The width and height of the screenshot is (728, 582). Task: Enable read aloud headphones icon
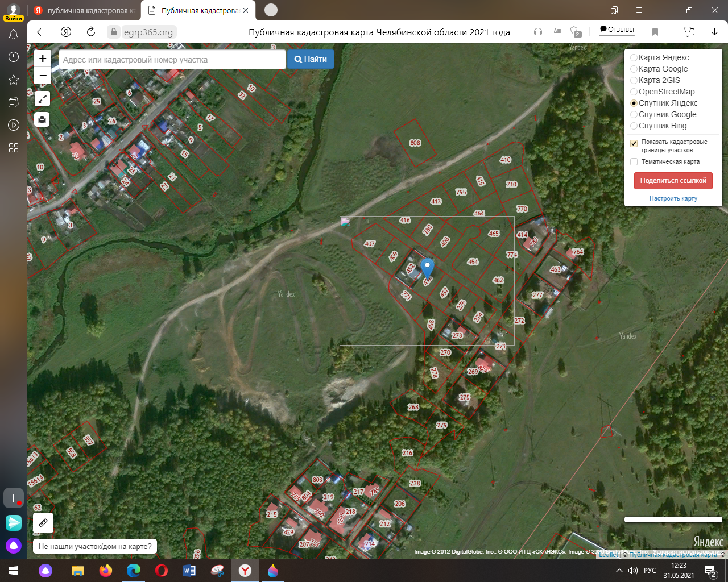tap(538, 32)
